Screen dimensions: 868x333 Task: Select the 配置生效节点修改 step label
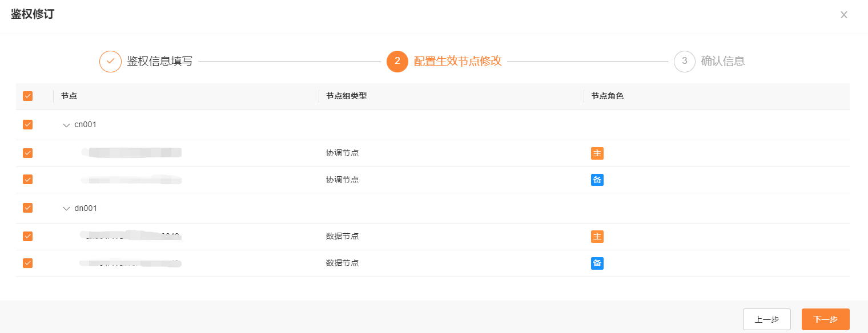point(457,61)
